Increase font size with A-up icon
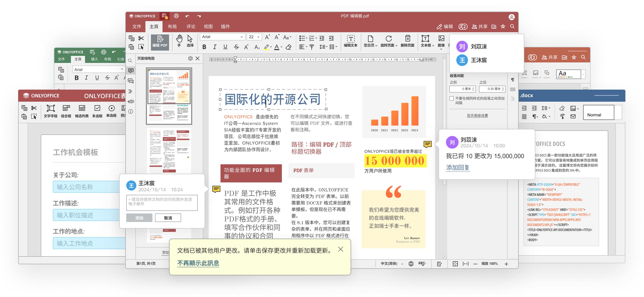 pyautogui.click(x=267, y=37)
